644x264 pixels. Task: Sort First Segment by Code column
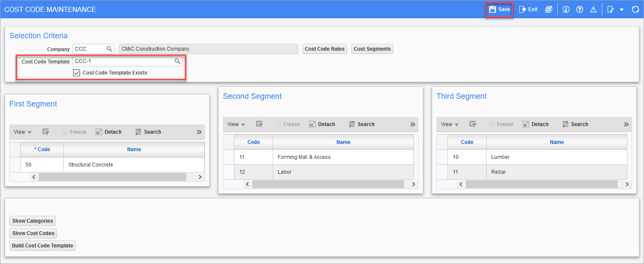coord(42,149)
